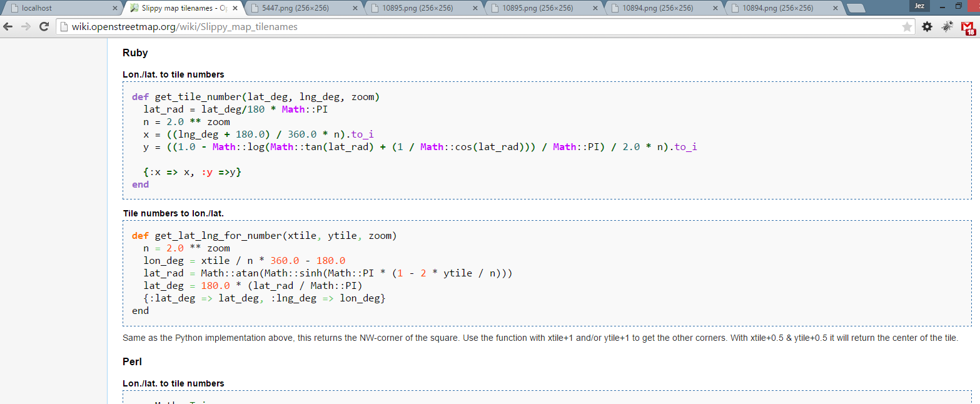Bookmark this page with the star icon
Image resolution: width=980 pixels, height=404 pixels.
point(907,27)
